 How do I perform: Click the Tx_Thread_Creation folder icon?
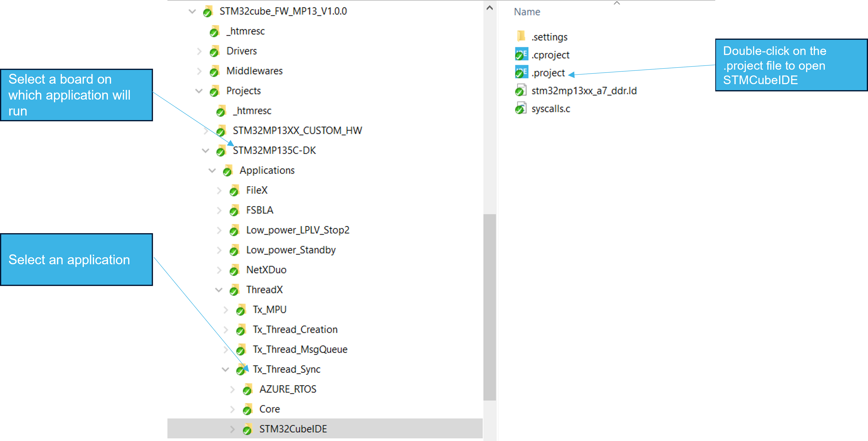241,330
